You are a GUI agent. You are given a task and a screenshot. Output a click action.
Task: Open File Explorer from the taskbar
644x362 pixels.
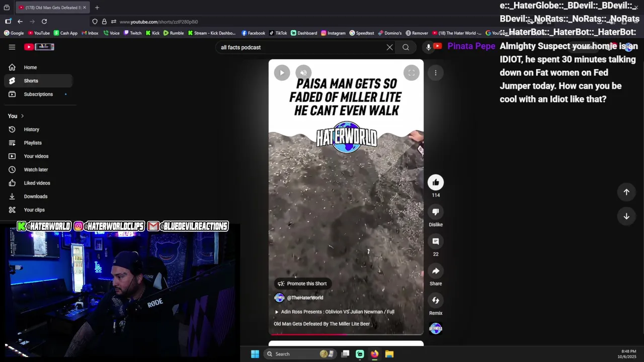tap(389, 354)
